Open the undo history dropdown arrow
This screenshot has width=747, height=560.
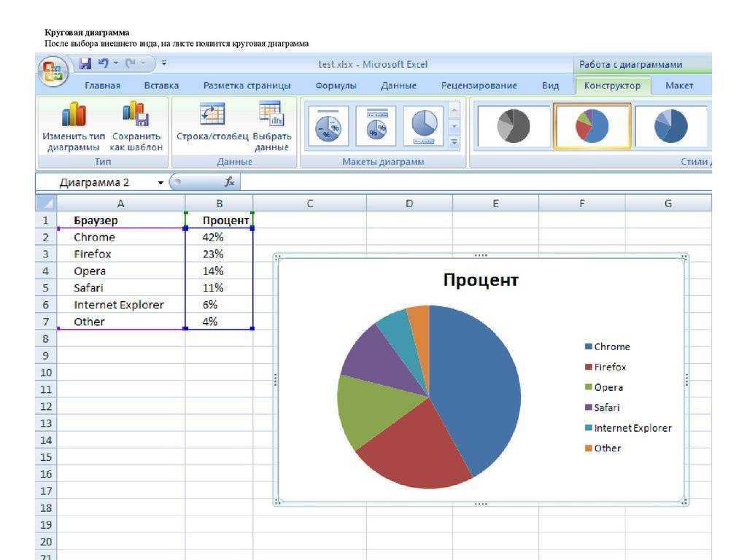[116, 63]
